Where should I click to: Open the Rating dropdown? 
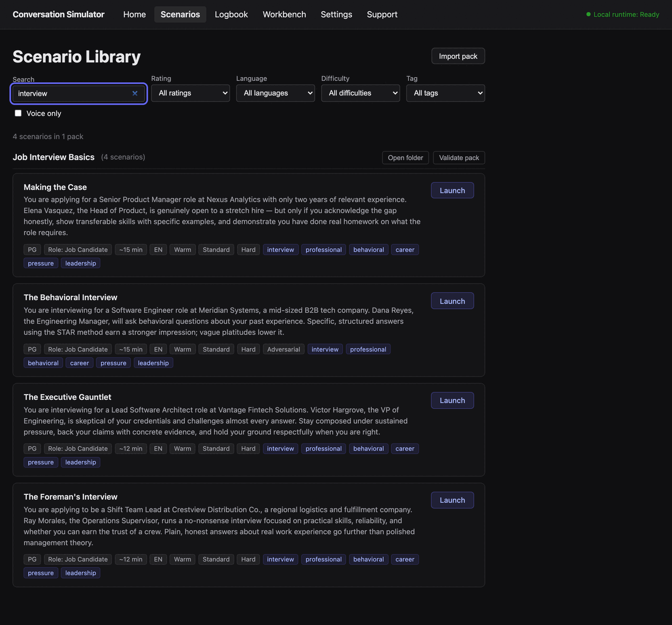[x=191, y=93]
